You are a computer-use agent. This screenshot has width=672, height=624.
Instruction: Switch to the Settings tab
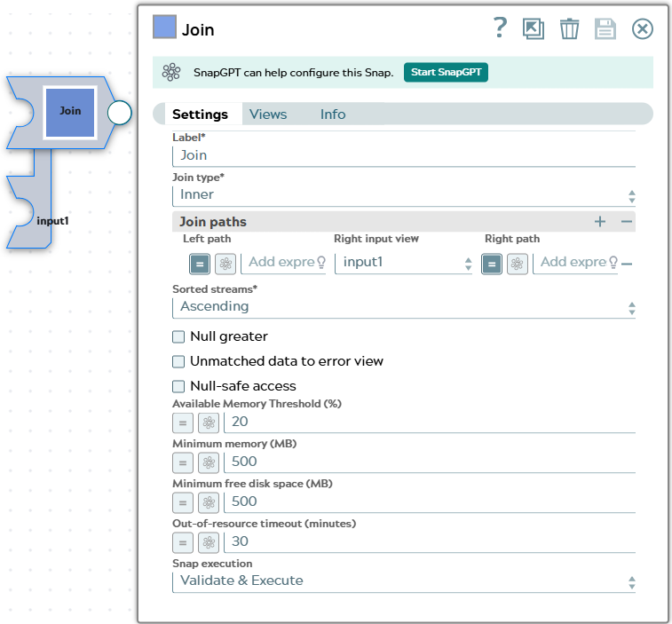tap(200, 114)
